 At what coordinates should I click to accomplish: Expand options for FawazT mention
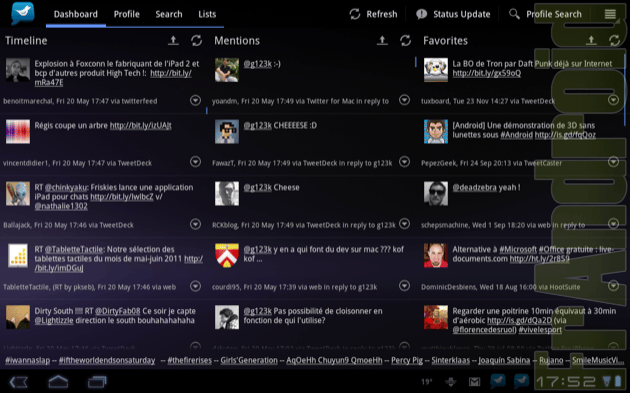coord(405,162)
